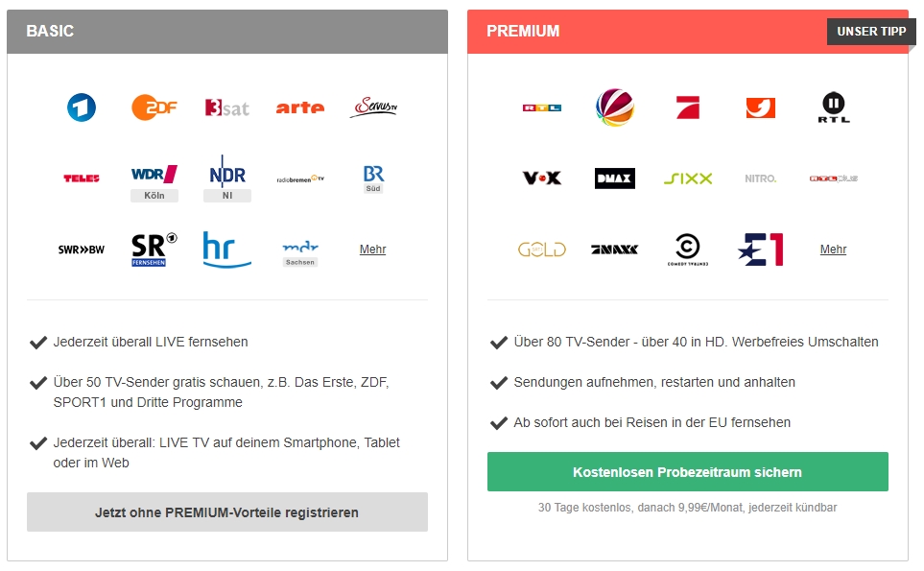The width and height of the screenshot is (924, 571).
Task: Click the SAT.1 colorful ball logo
Action: (x=615, y=107)
